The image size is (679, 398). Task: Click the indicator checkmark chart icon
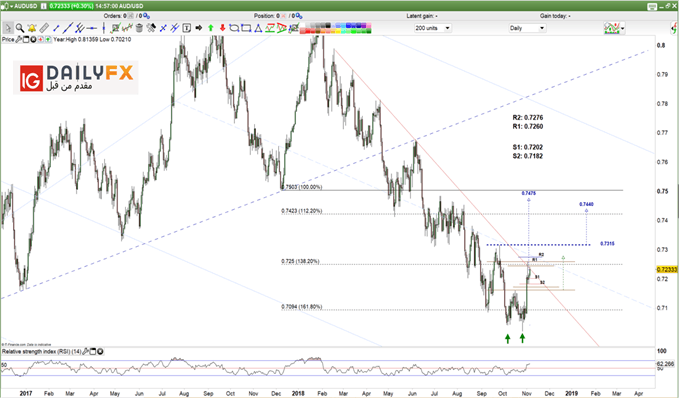[x=115, y=28]
